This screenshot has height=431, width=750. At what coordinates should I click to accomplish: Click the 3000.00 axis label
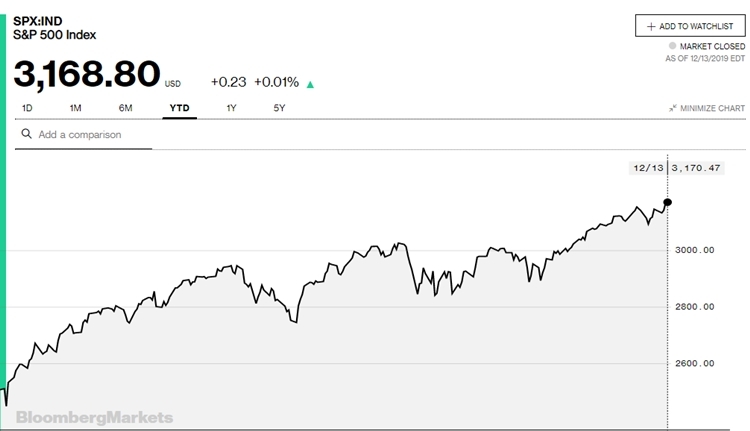coord(694,250)
